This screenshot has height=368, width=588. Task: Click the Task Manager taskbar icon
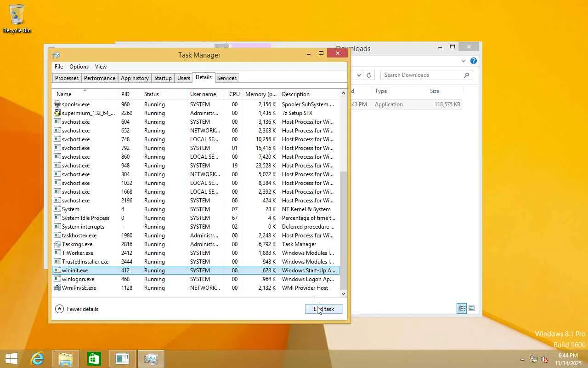(x=151, y=359)
